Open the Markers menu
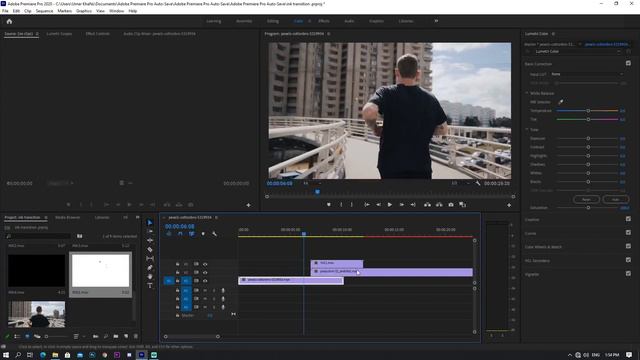Viewport: 640px width, 360px height. pyautogui.click(x=64, y=11)
